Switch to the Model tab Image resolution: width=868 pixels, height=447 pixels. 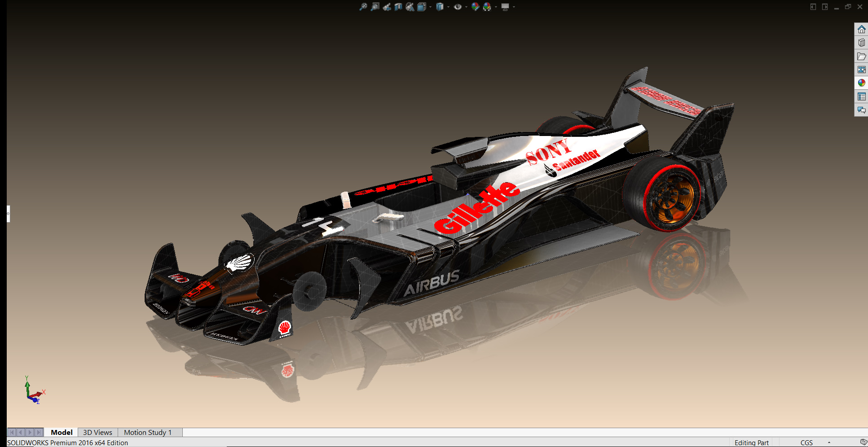[x=62, y=432]
